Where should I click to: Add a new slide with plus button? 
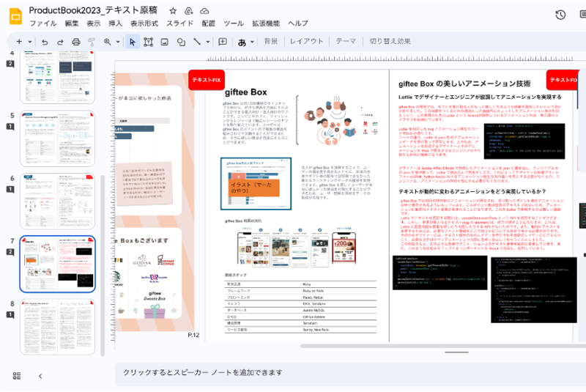pyautogui.click(x=19, y=42)
